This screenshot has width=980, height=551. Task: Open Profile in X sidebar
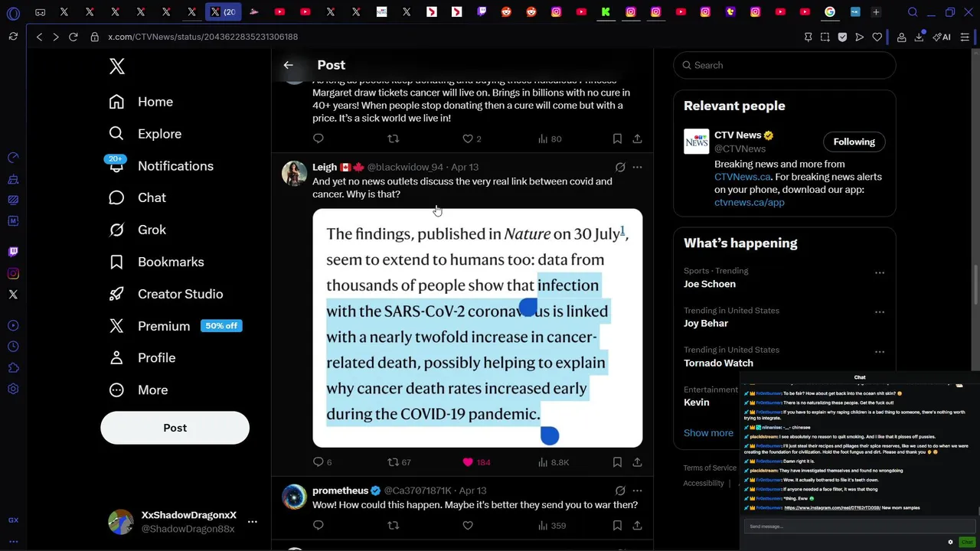142,357
